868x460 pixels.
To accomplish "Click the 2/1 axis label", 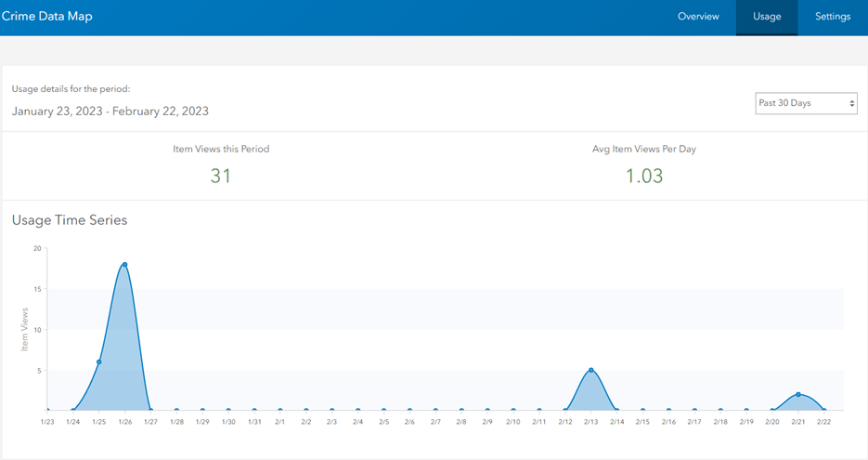I will pos(280,422).
